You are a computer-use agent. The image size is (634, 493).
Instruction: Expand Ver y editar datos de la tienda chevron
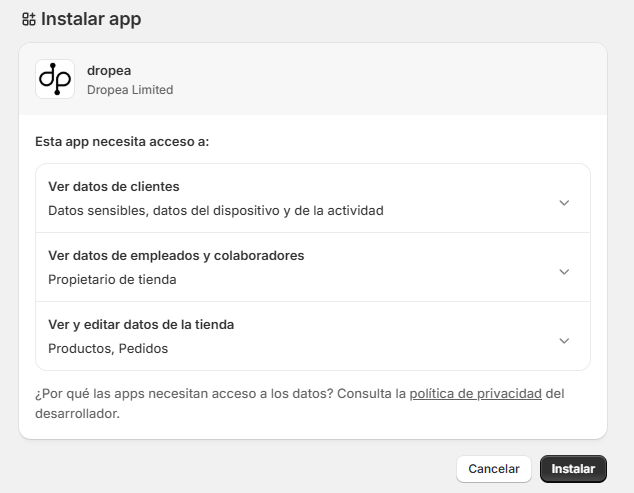click(564, 341)
